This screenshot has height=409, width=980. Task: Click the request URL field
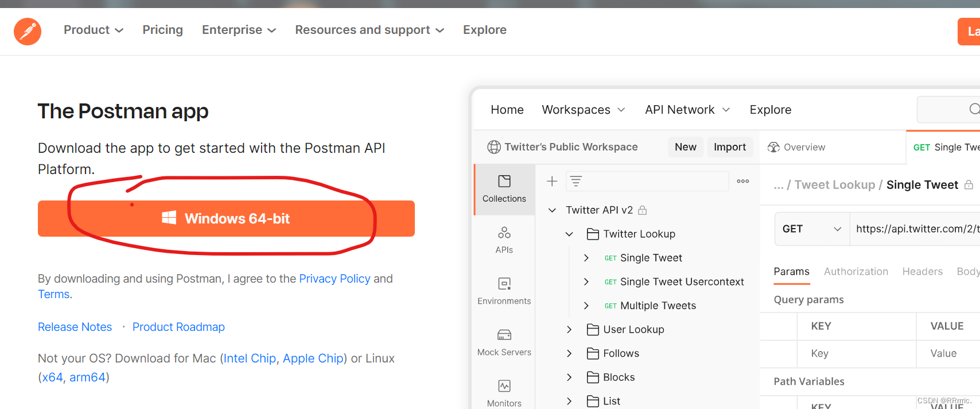click(915, 229)
